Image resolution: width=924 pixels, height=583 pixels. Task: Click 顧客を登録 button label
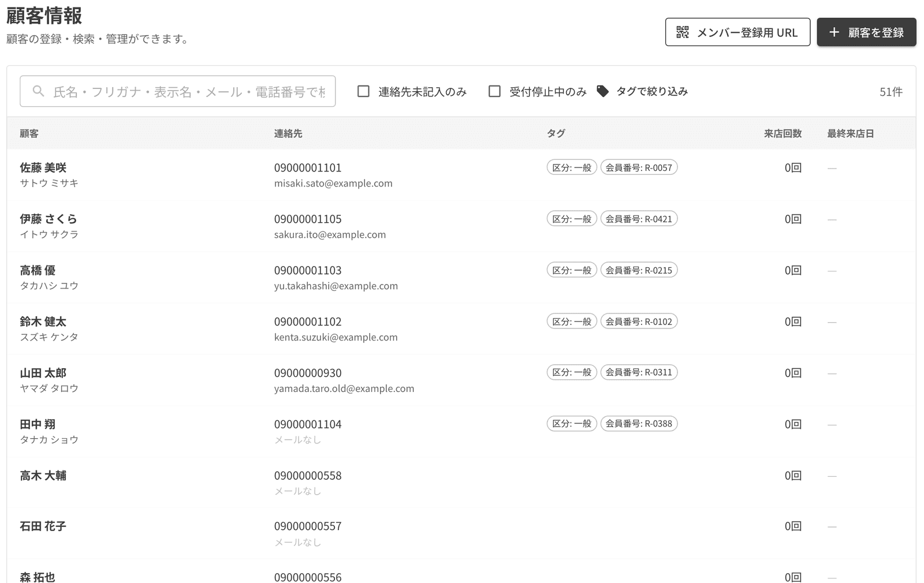[875, 33]
